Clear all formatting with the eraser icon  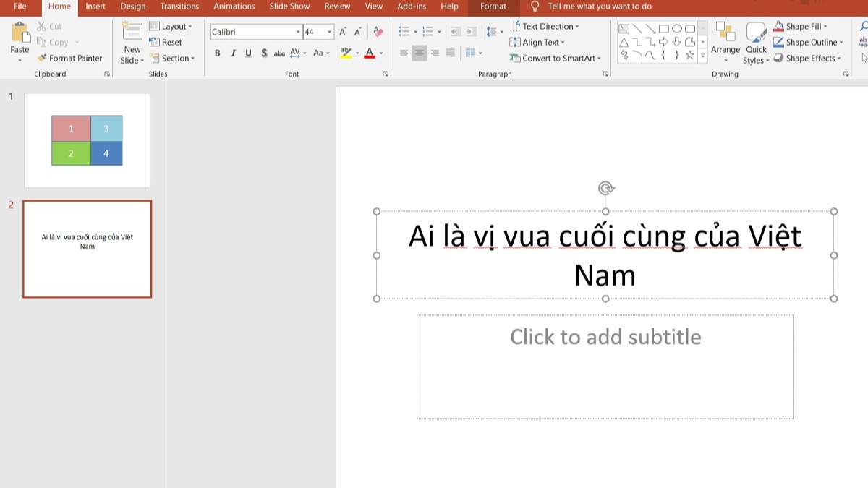[x=378, y=32]
